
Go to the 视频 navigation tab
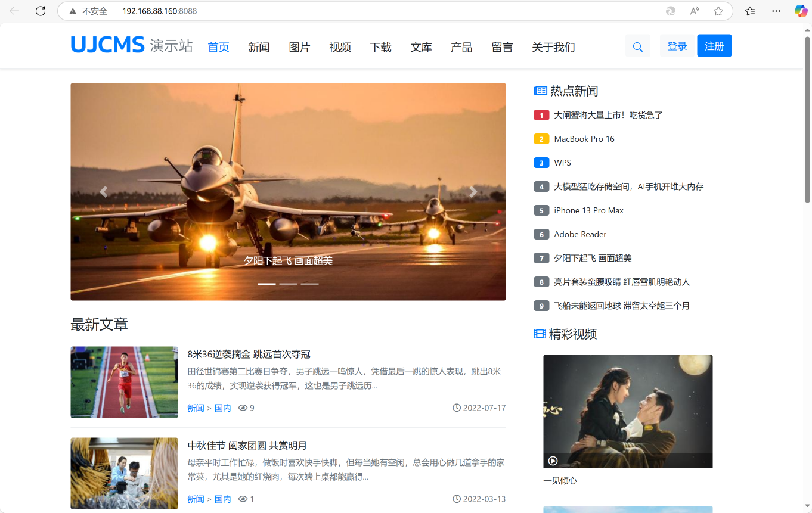[x=340, y=47]
